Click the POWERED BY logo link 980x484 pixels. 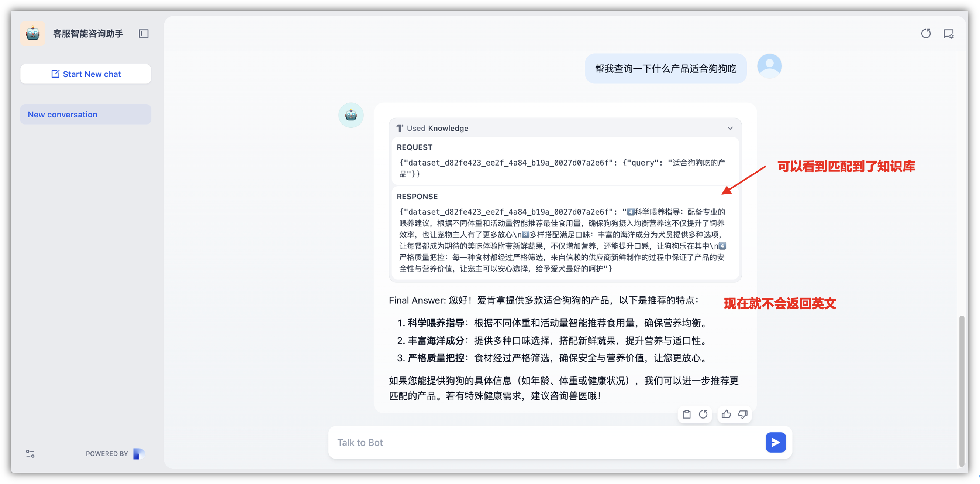(x=139, y=454)
